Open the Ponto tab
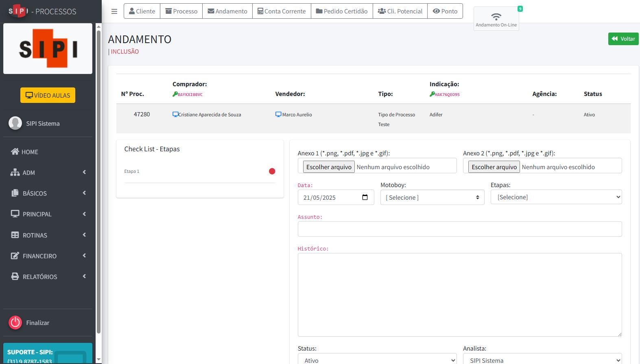The image size is (640, 364). 445,11
